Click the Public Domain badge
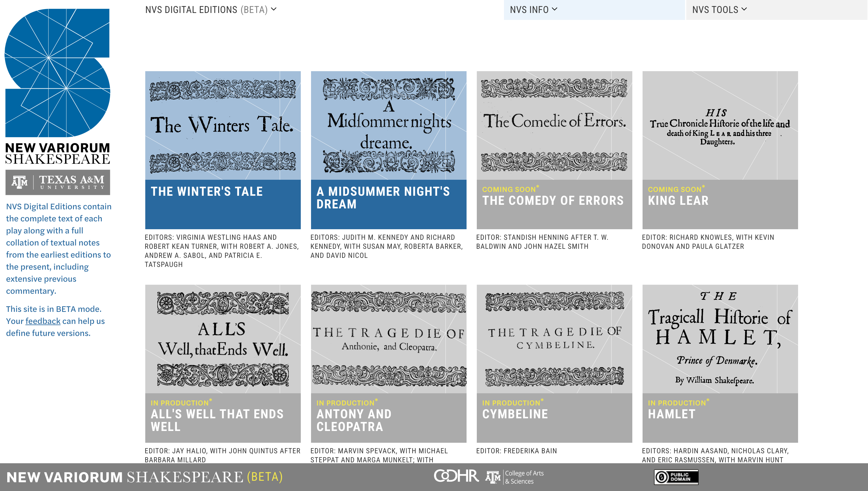This screenshot has height=491, width=868. pyautogui.click(x=676, y=477)
